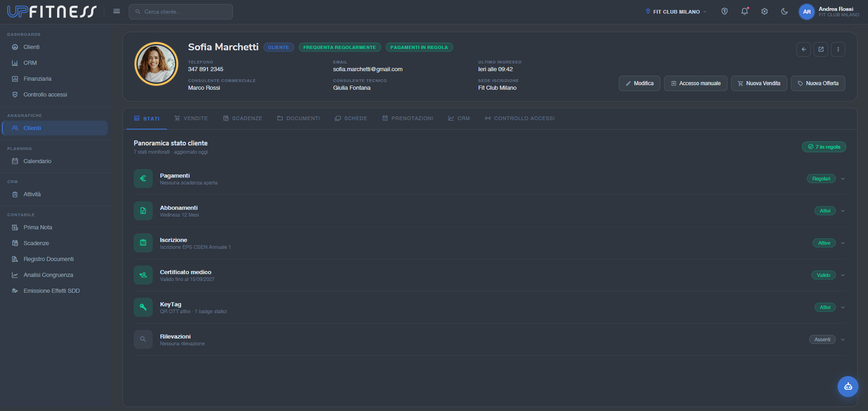Click the PAGAMENTI IN REGOLA badge
Viewport: 868px width, 411px height.
(x=419, y=47)
